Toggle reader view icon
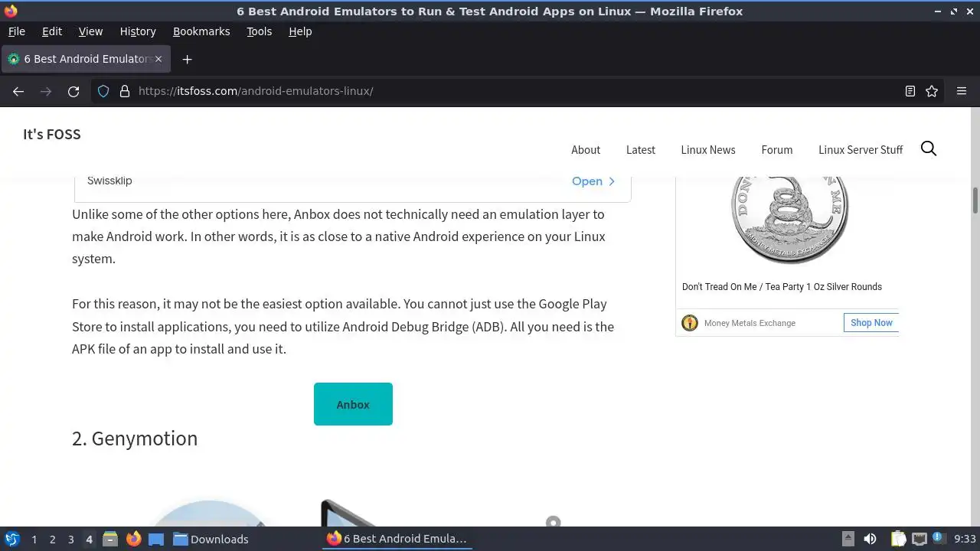This screenshot has width=980, height=551. (910, 91)
